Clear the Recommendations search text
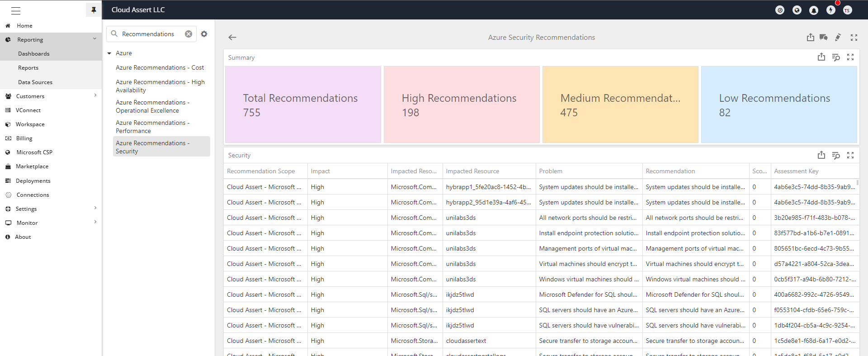The height and width of the screenshot is (356, 868). [x=189, y=34]
